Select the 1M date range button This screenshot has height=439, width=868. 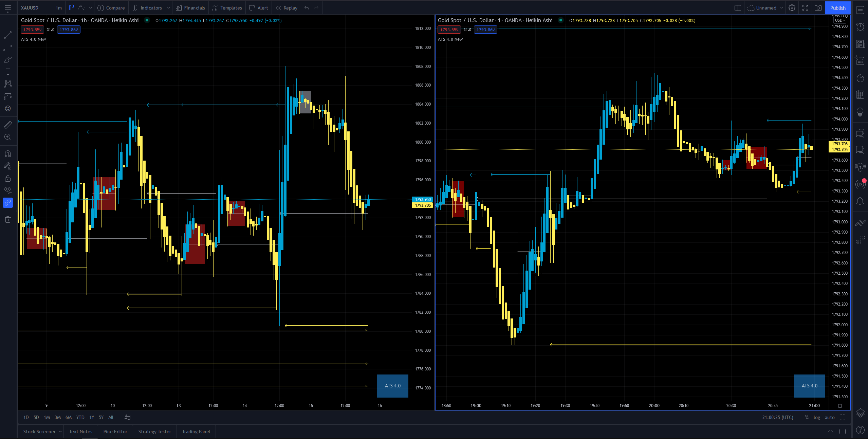[47, 417]
